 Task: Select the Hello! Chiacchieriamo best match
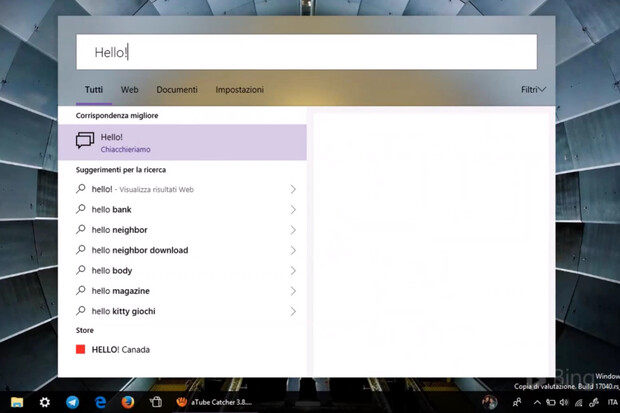click(182, 142)
